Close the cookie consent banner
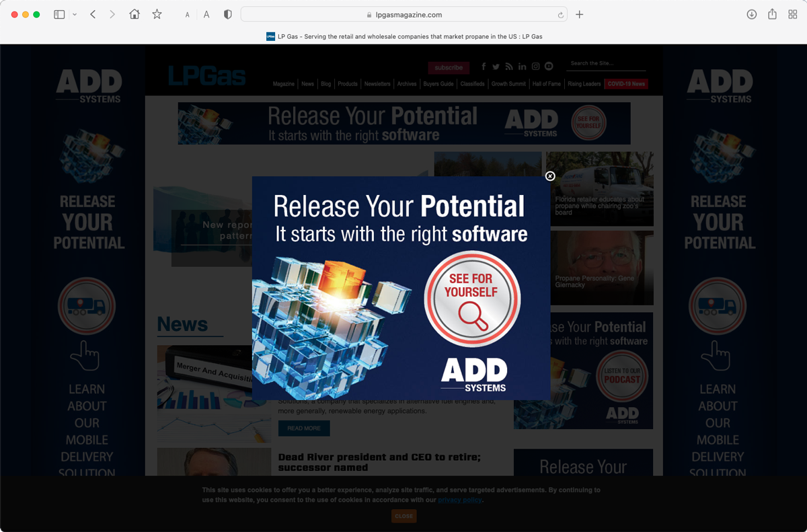This screenshot has width=807, height=532. [403, 516]
